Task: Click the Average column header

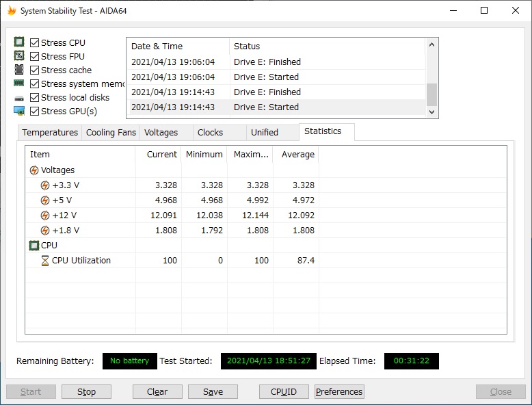Action: (x=296, y=155)
